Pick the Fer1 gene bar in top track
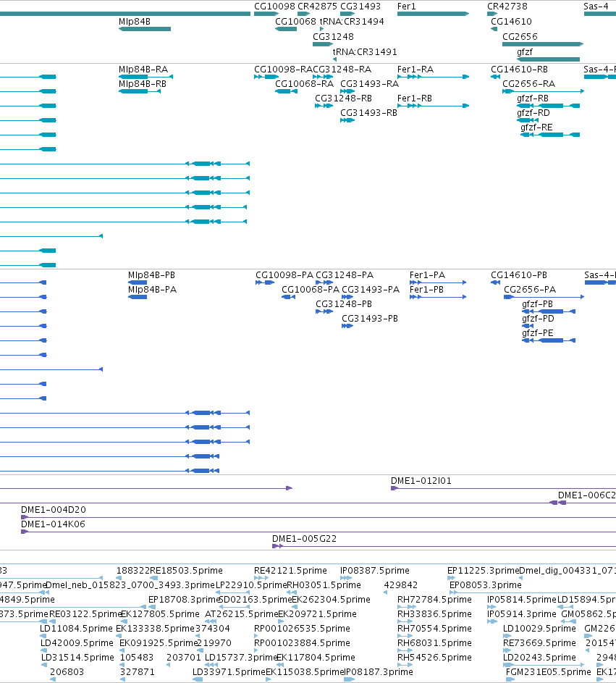 click(433, 14)
